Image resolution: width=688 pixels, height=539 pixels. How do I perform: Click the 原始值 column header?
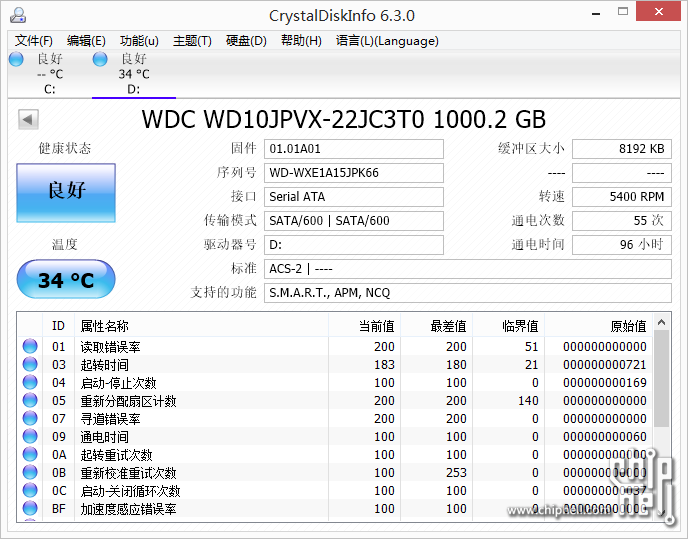click(598, 326)
